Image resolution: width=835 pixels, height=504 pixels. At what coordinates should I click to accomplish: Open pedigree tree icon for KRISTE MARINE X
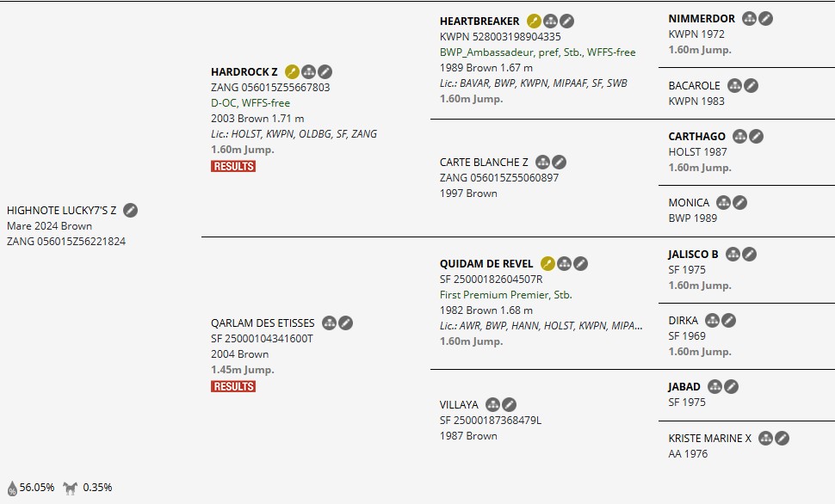[x=765, y=438]
